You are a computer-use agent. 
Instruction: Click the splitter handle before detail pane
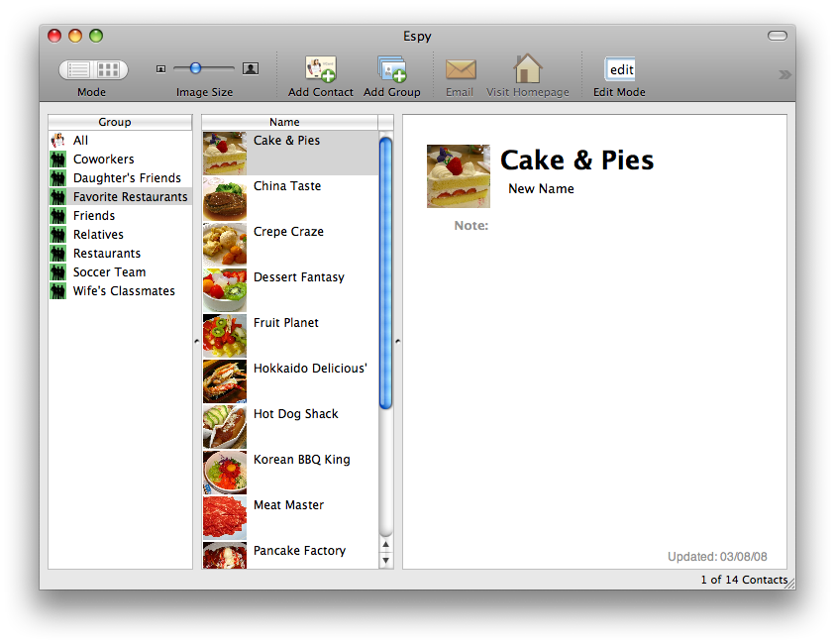[398, 342]
